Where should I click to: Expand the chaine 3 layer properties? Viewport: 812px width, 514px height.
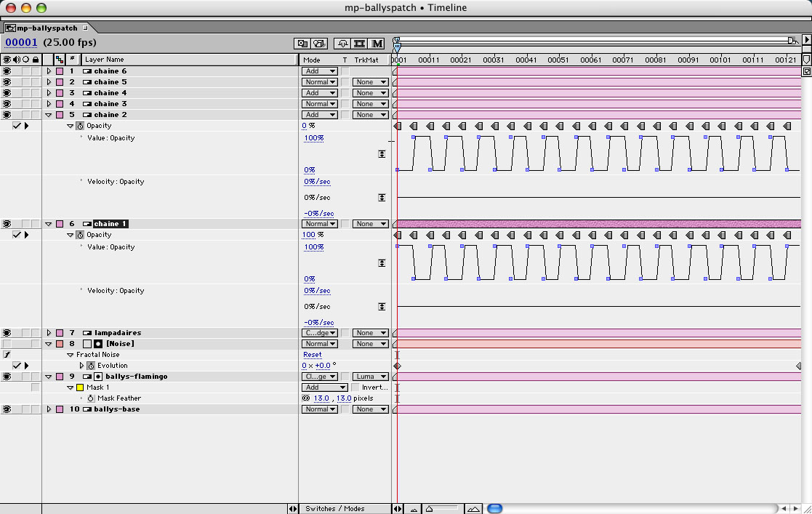(49, 104)
